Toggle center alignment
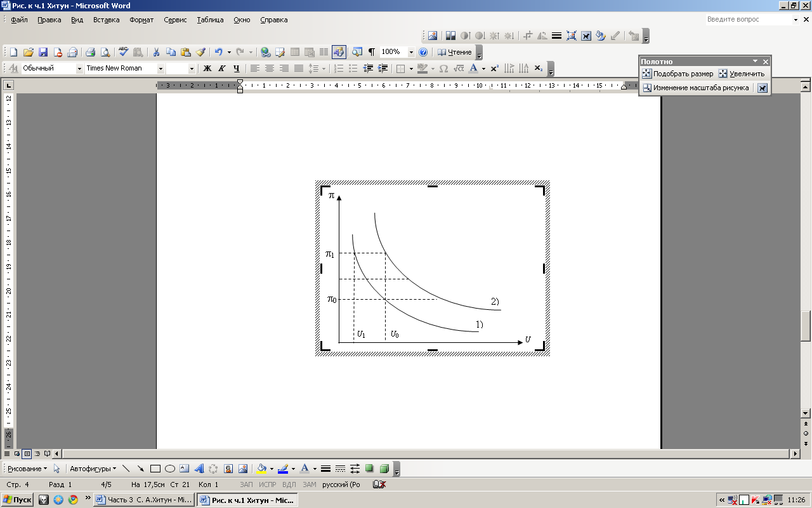 [x=269, y=68]
